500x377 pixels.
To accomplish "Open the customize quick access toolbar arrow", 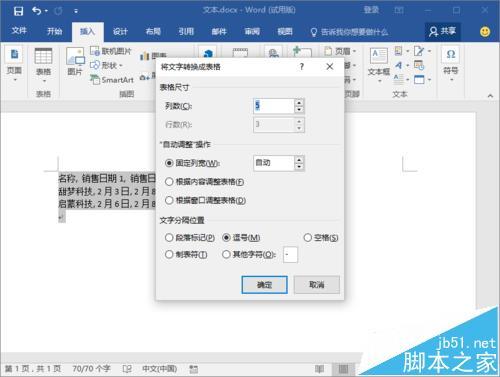I will pyautogui.click(x=76, y=11).
